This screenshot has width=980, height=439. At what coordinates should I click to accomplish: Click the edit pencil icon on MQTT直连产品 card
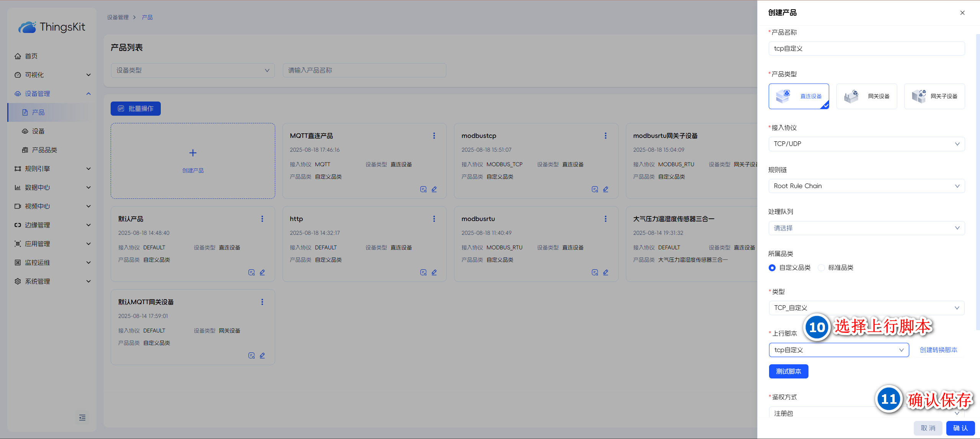[x=434, y=189]
